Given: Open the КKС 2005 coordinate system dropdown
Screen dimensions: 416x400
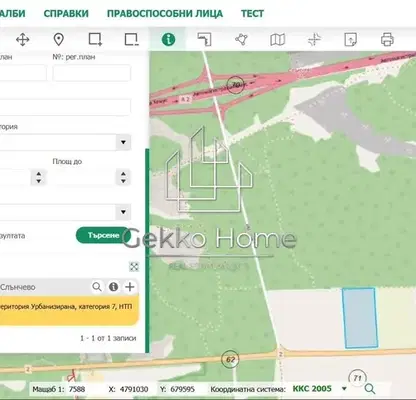Looking at the screenshot, I should click(x=344, y=389).
